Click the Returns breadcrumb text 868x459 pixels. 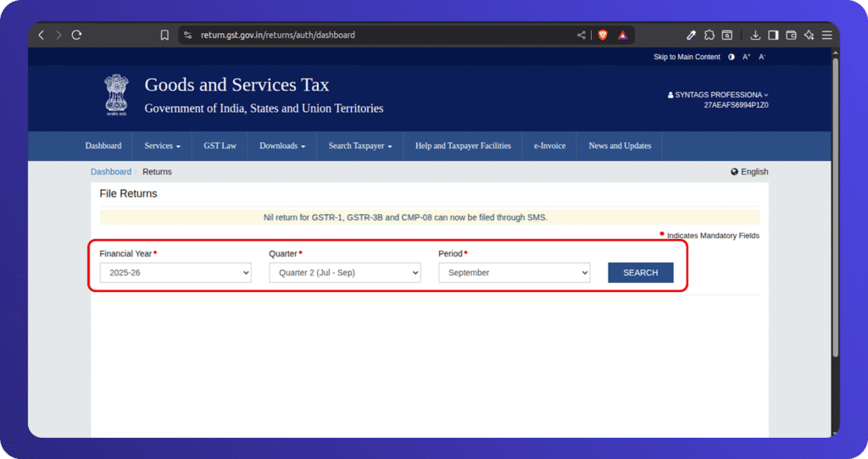[157, 171]
